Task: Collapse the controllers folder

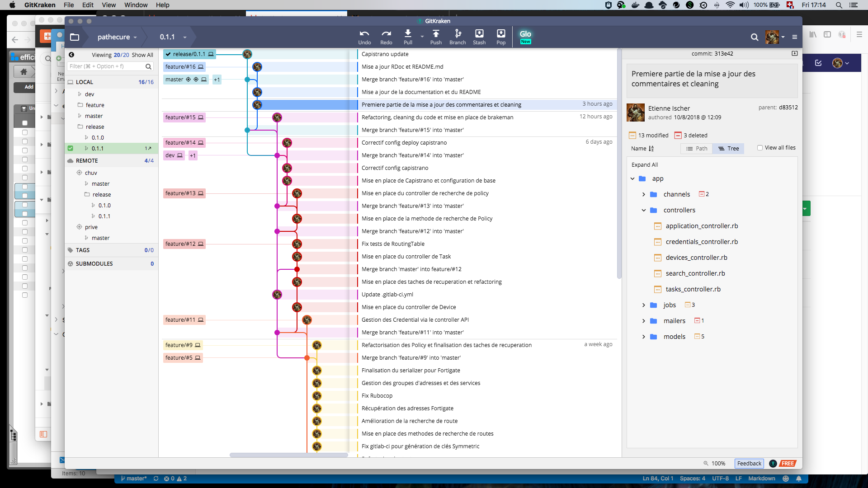Action: click(x=644, y=210)
